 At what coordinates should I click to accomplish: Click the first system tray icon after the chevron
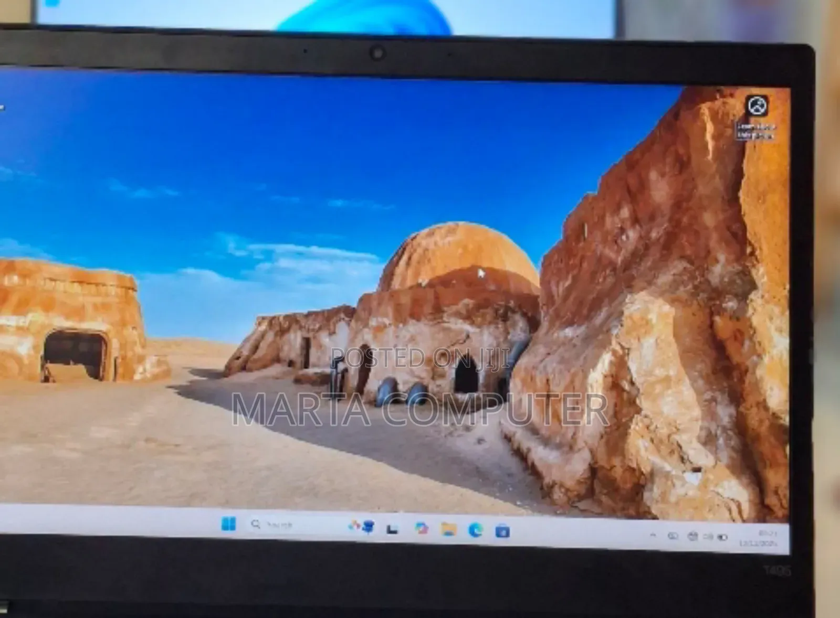673,536
